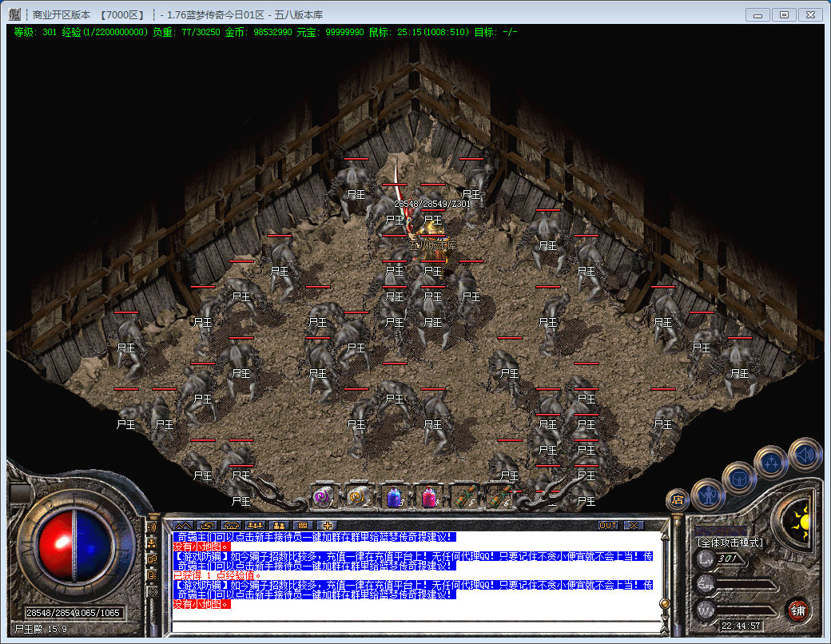831x644 pixels.
Task: Click the chat line 已获得 1 点经验值
Action: (217, 575)
